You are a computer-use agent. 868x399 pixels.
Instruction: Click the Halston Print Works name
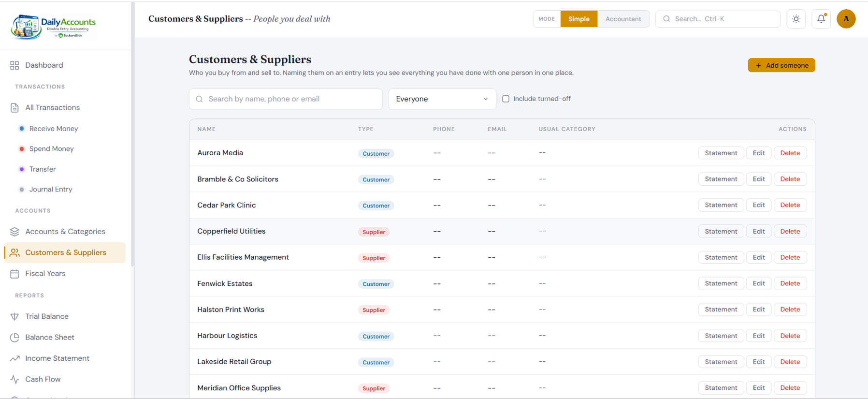[231, 310]
